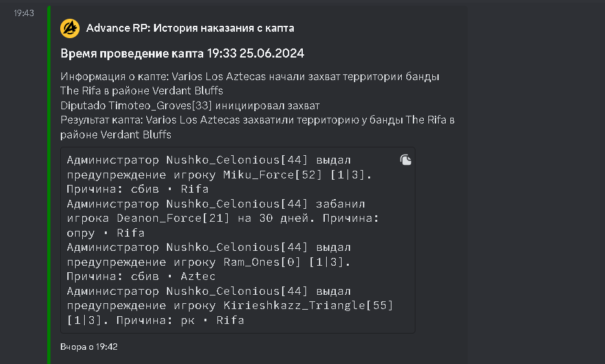
Task: Copy the code block contents
Action: [406, 160]
